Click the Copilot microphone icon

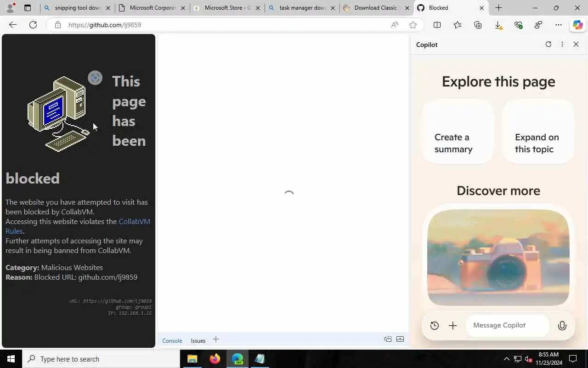(x=562, y=326)
